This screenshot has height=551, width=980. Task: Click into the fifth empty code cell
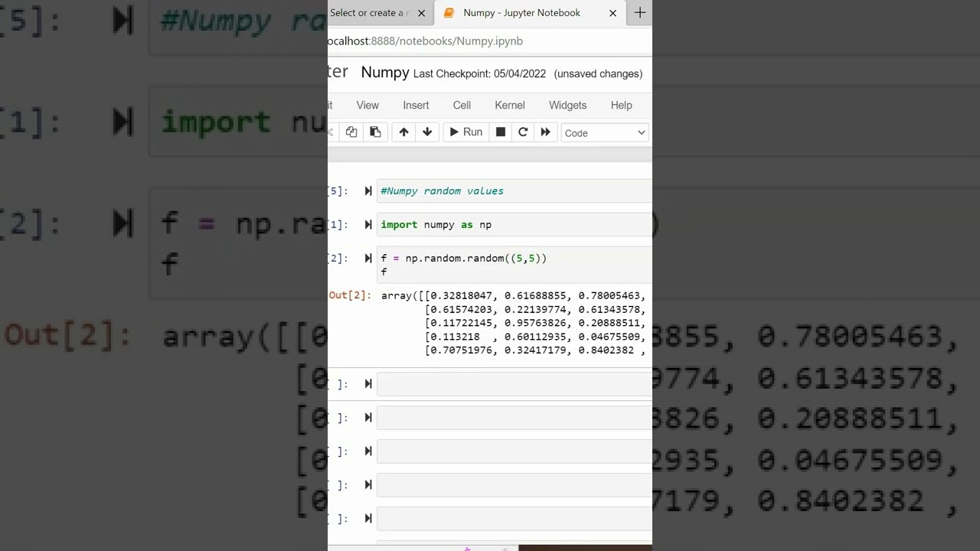[514, 519]
